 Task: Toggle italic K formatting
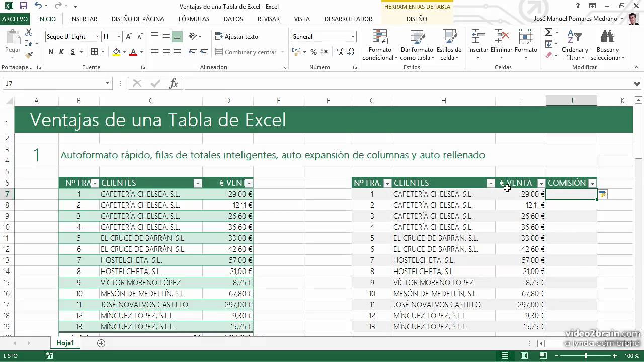click(x=62, y=52)
